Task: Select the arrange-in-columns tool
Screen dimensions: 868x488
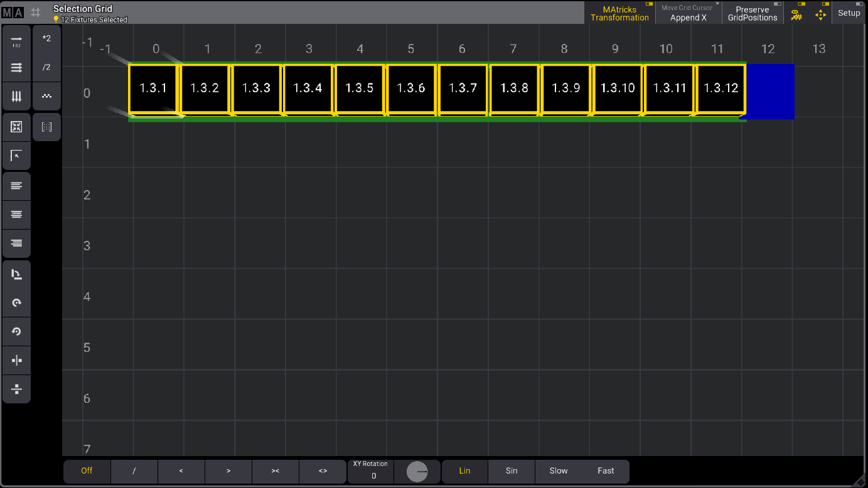Action: (x=16, y=97)
